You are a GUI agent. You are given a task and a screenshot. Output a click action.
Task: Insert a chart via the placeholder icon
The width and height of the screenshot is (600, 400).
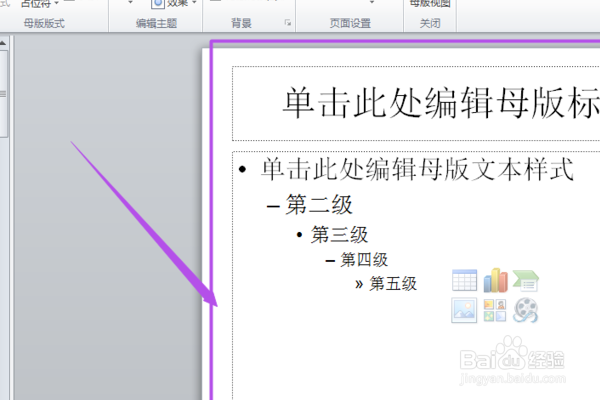495,280
